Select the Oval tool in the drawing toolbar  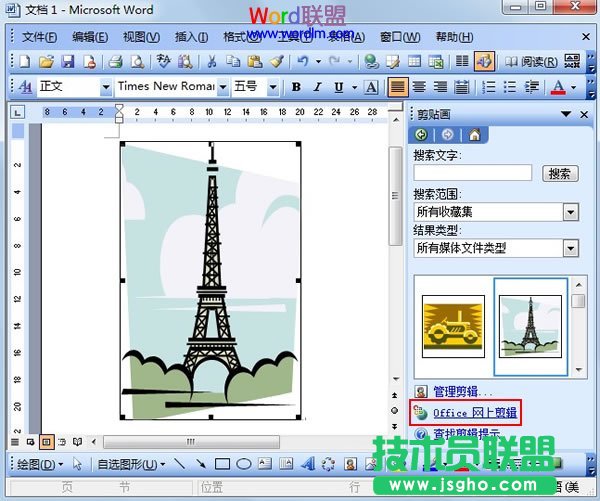(x=243, y=464)
